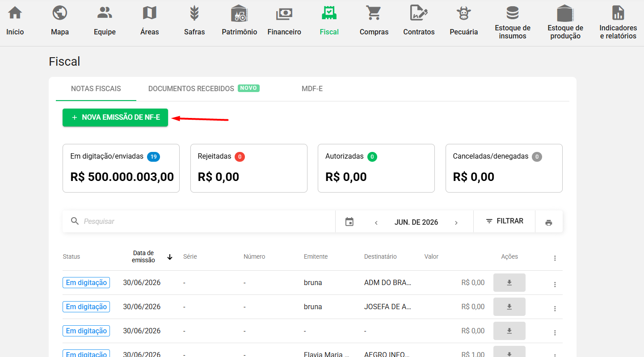Go to the previous month with the left chevron
The height and width of the screenshot is (357, 644).
[x=376, y=223]
